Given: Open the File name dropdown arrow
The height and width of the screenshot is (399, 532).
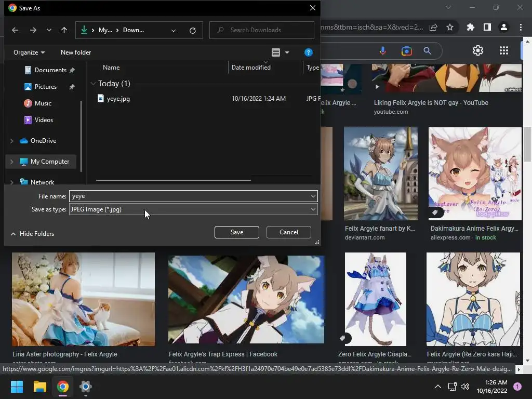Looking at the screenshot, I should tap(313, 196).
